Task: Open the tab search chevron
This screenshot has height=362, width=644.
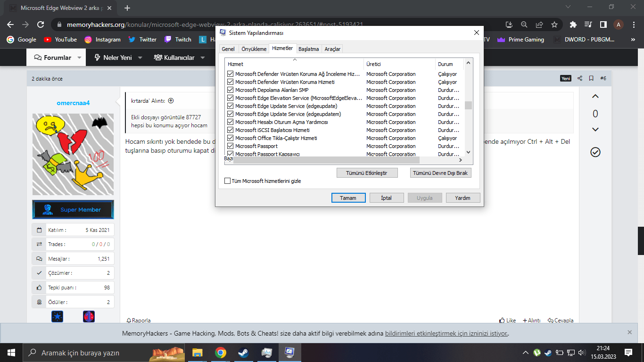Action: coord(568,7)
